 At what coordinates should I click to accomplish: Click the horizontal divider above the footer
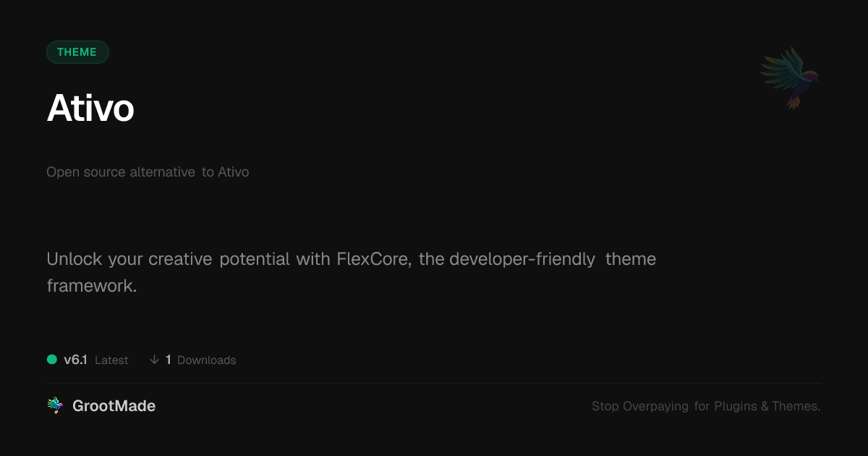[434, 383]
